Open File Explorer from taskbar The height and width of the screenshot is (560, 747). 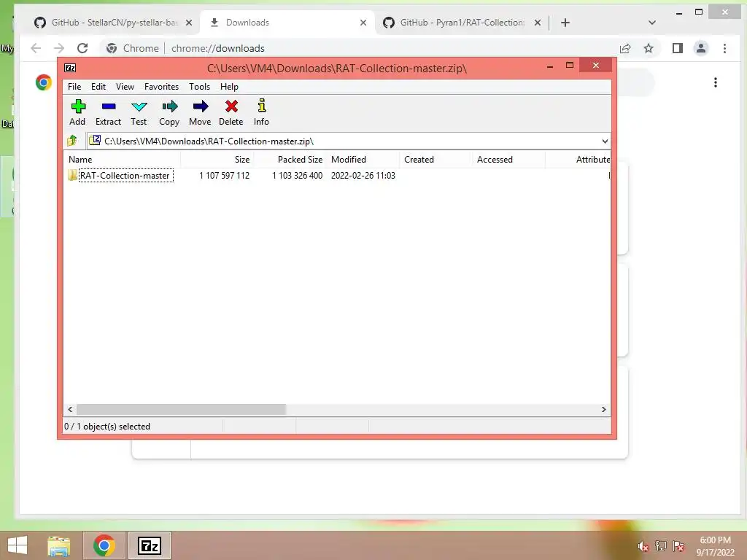[58, 545]
